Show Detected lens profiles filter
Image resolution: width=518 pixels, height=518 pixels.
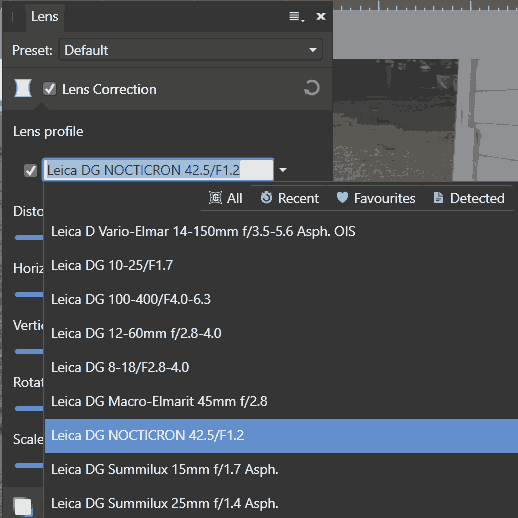(468, 198)
